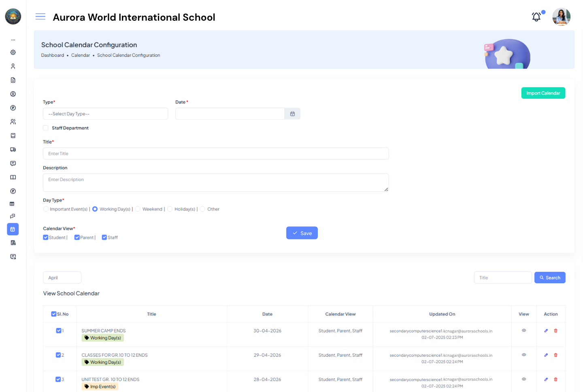Toggle the Sl.No select-all checkbox
The height and width of the screenshot is (392, 583).
54,314
